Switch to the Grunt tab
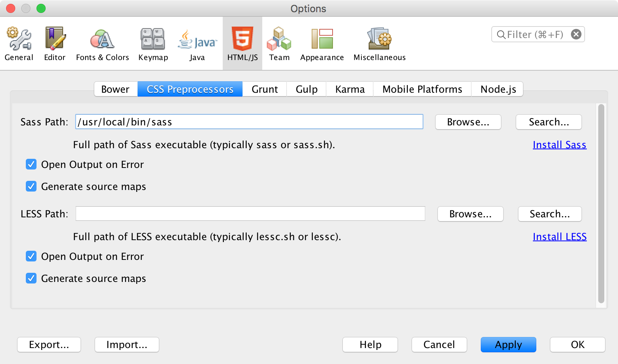 265,89
